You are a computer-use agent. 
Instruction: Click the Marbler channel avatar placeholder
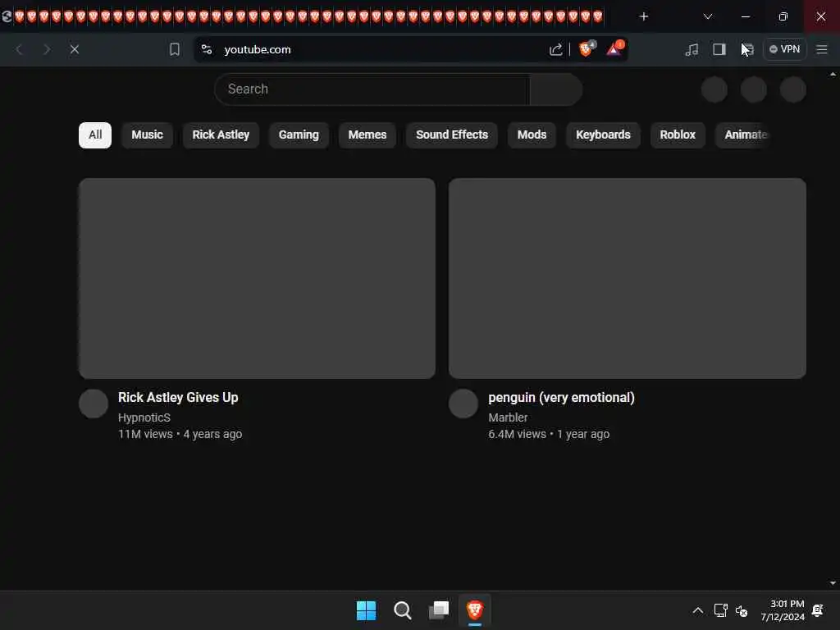coord(463,404)
